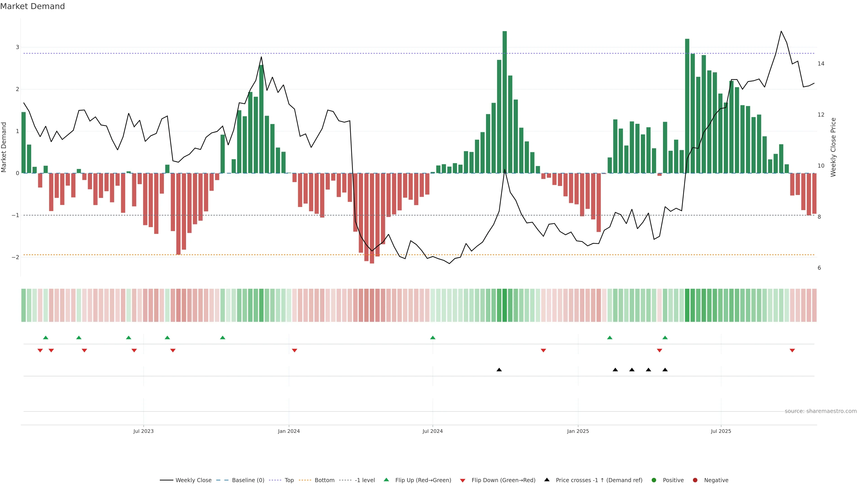The width and height of the screenshot is (868, 488).
Task: Click the Market Demand chart title
Action: pos(32,6)
